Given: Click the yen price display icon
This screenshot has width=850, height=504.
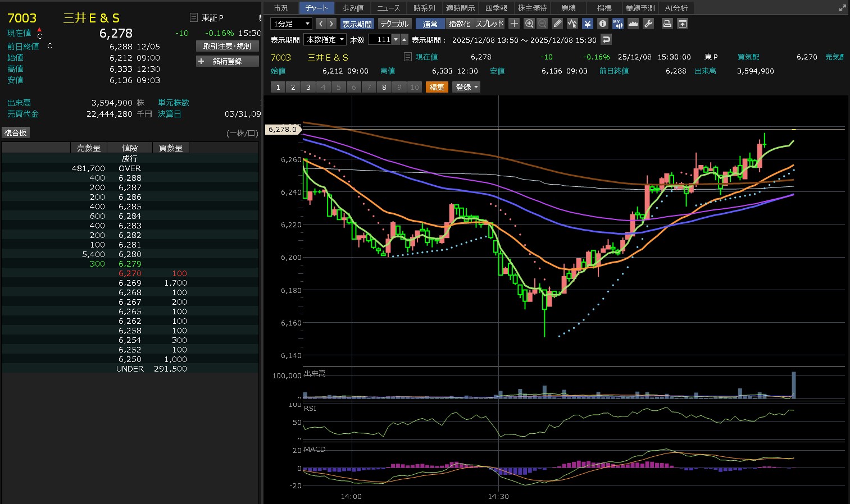Looking at the screenshot, I should coord(587,24).
